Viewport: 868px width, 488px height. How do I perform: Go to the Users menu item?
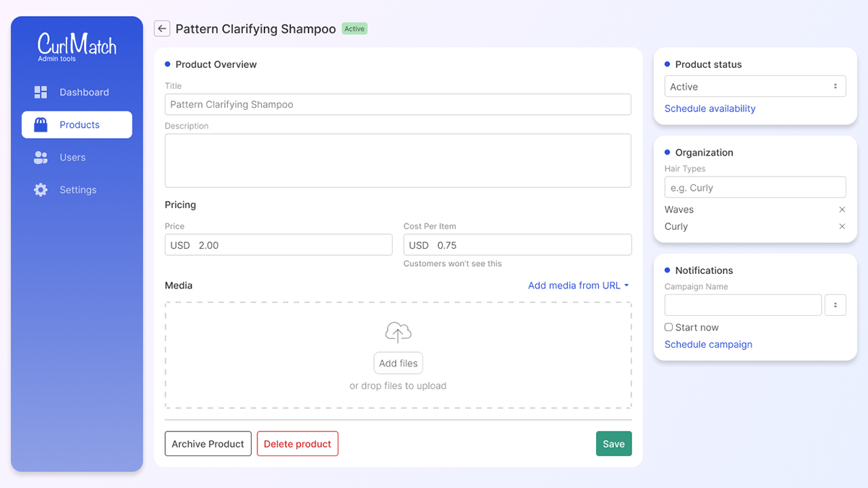pos(77,158)
